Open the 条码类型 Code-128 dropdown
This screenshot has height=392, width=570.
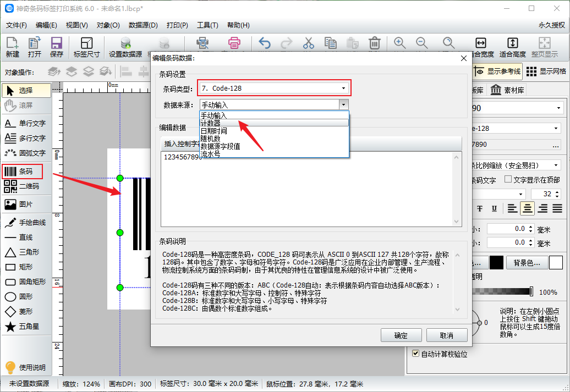point(274,89)
